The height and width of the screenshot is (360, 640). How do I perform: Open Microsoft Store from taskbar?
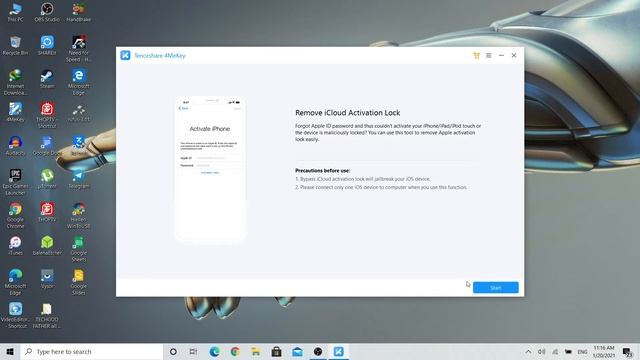pyautogui.click(x=276, y=351)
